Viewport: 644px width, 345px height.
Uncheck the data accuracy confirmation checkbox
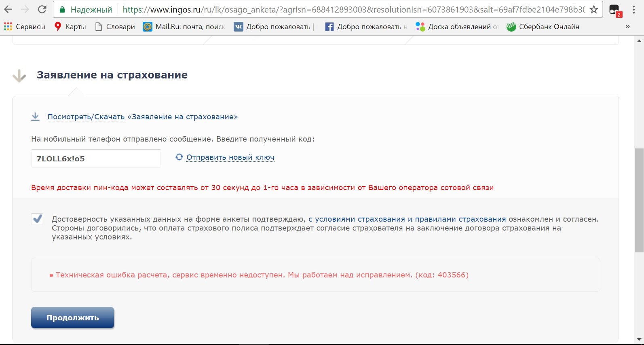(x=38, y=219)
